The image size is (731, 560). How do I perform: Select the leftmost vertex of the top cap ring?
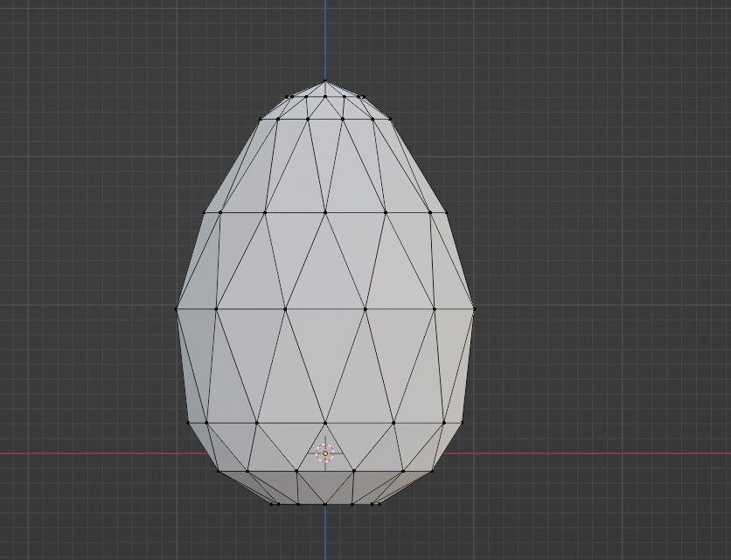(x=260, y=119)
